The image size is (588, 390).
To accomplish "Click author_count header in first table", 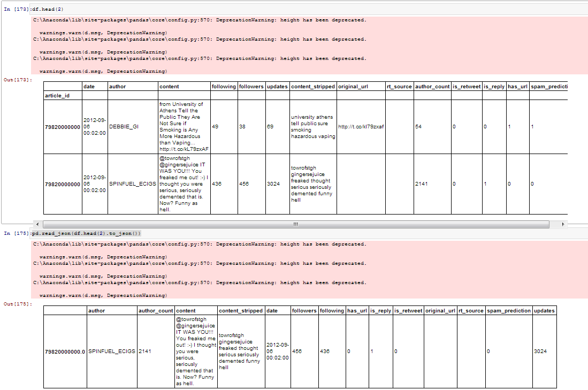I will pyautogui.click(x=432, y=86).
